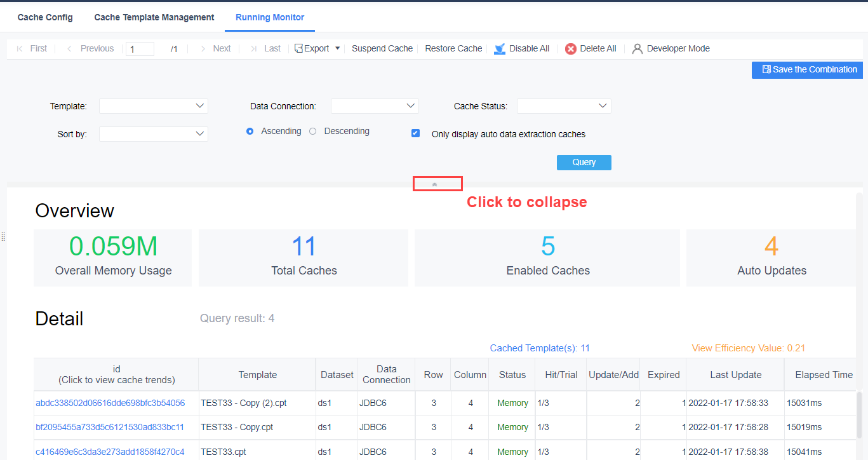The image size is (868, 460).
Task: Collapse the filter panel chevron
Action: click(x=435, y=184)
